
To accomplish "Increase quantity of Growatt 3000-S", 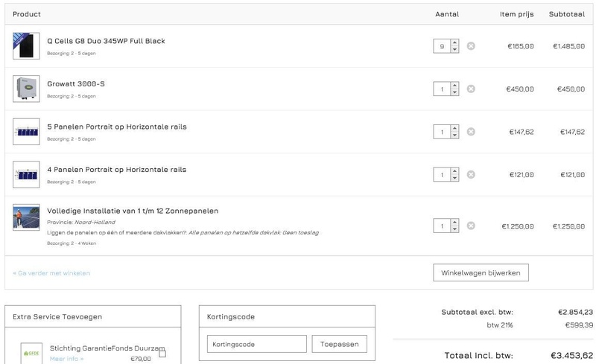I will coord(454,86).
